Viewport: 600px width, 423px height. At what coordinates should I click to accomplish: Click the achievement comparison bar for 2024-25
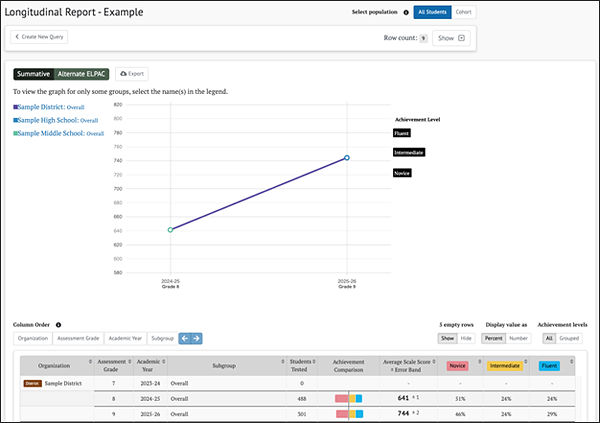[x=349, y=399]
